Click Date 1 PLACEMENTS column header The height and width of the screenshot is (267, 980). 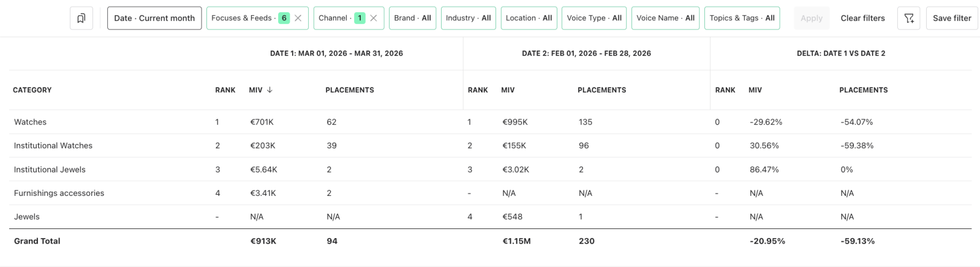tap(350, 90)
